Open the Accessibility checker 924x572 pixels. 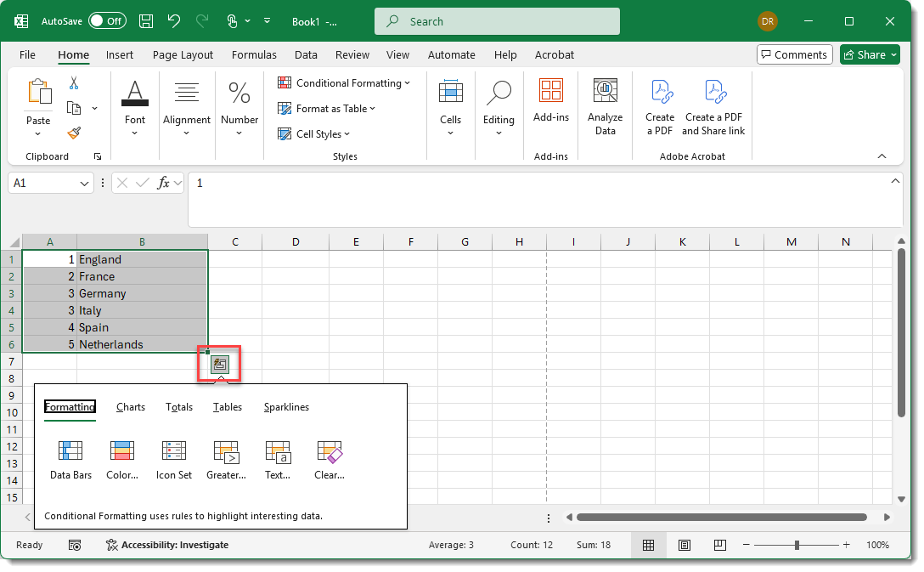tap(166, 545)
